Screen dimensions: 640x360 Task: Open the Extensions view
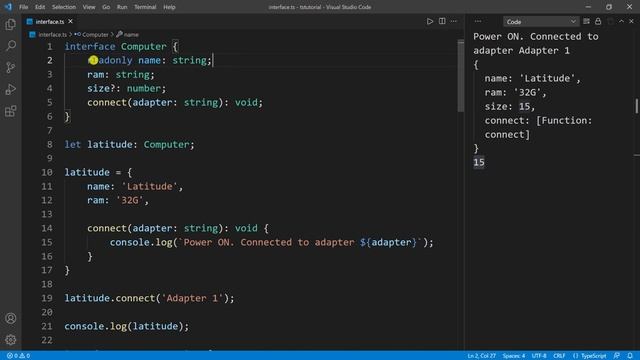[11, 111]
